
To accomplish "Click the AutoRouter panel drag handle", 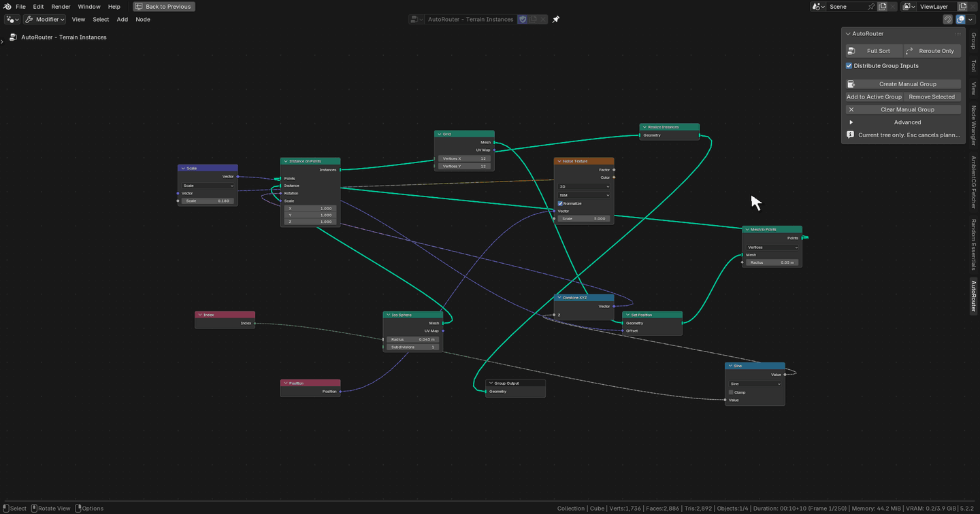I will point(958,33).
